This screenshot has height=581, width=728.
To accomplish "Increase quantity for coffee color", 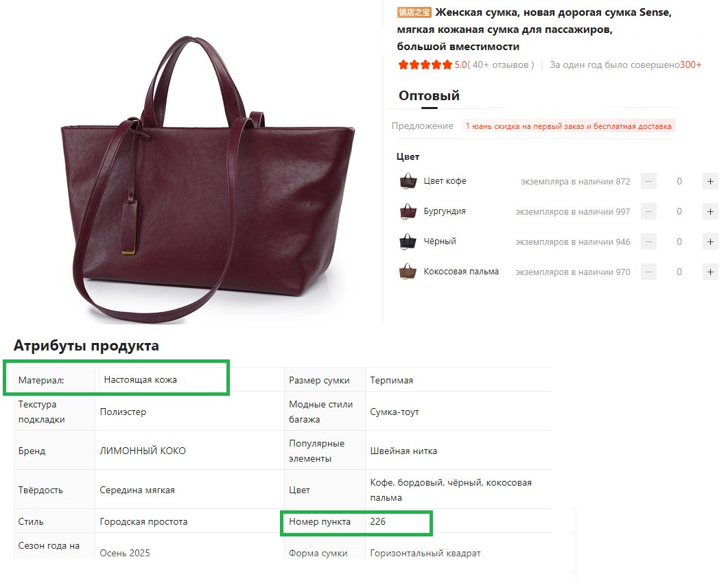I will pos(710,182).
